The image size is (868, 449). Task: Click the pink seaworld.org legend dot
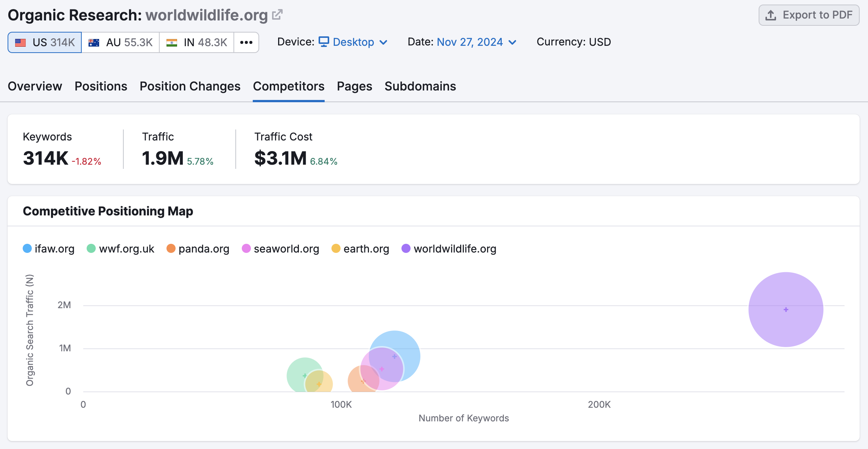(246, 248)
